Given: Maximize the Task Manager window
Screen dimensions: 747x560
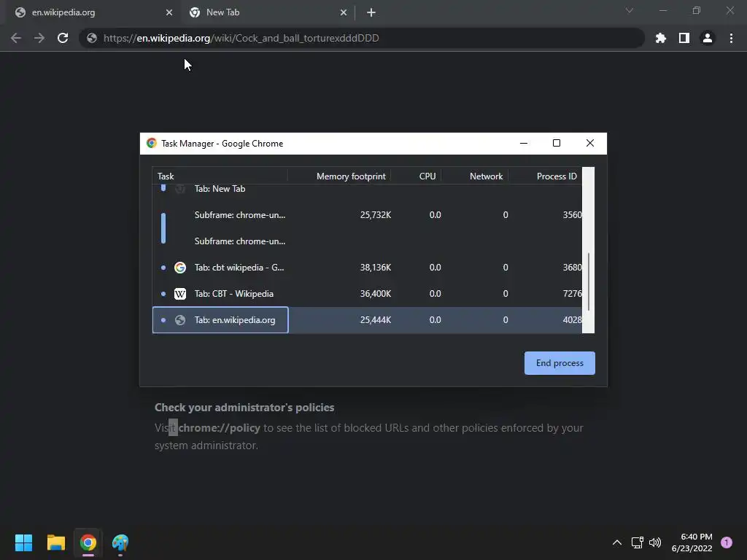Looking at the screenshot, I should [557, 144].
